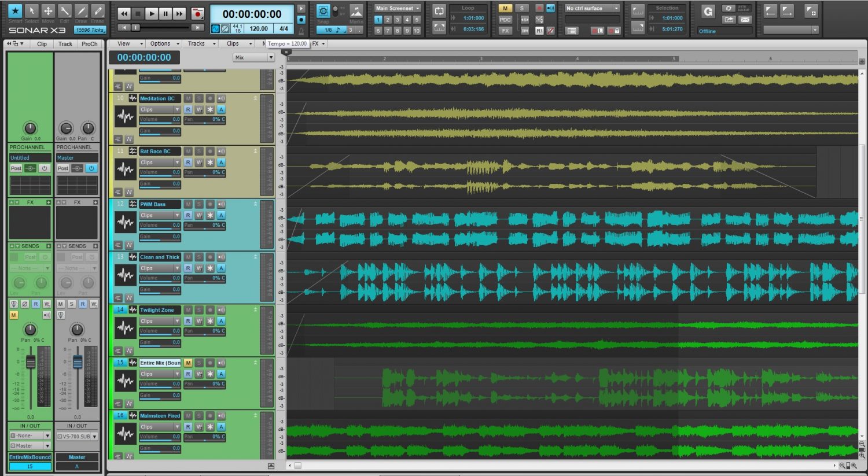Adjust the Rat Race BC volume slider
Screen dimensions: 868x476
160,172
